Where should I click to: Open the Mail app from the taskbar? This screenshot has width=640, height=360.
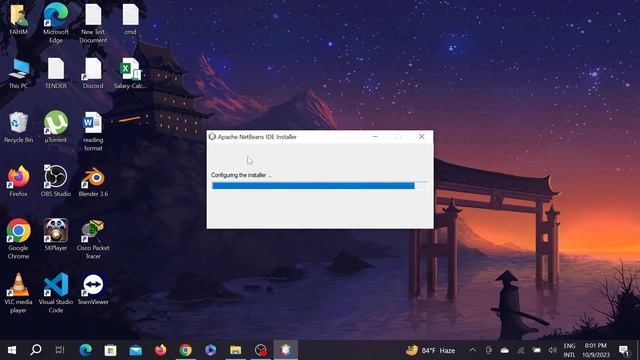[136, 350]
